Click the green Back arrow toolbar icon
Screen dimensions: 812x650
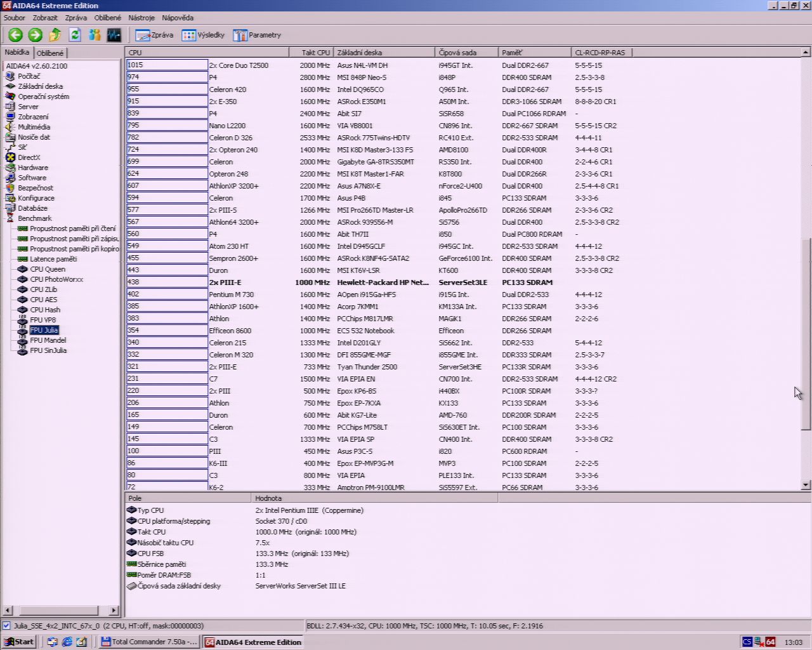(x=15, y=35)
